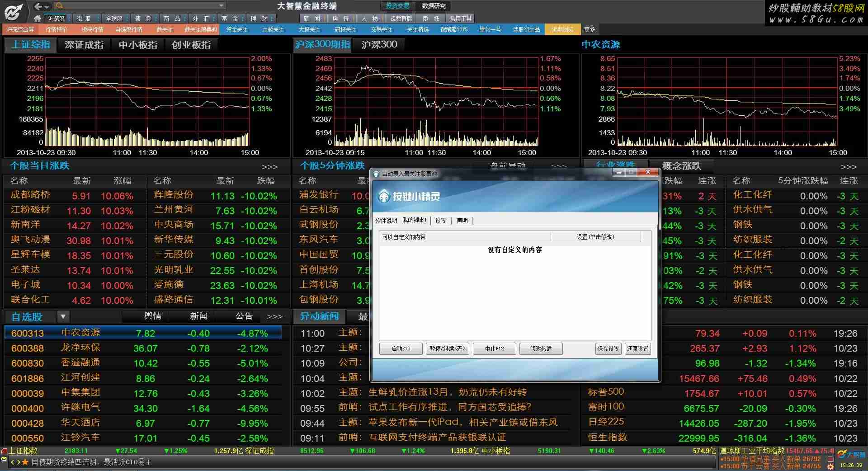Viewport: 868px width, 471px height.
Task: Click the magnifier icon in the search box
Action: pos(59,6)
